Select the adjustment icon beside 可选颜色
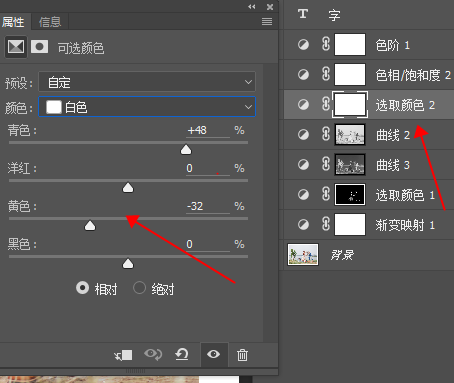The image size is (454, 383). pos(16,47)
